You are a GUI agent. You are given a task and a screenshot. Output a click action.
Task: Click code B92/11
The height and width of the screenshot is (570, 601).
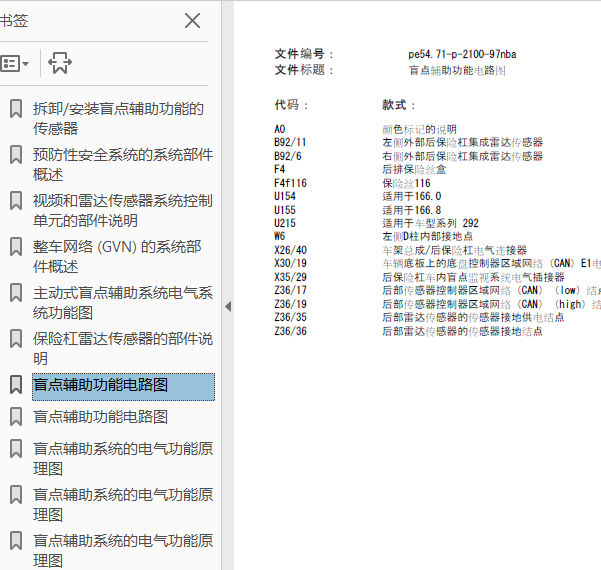(290, 143)
